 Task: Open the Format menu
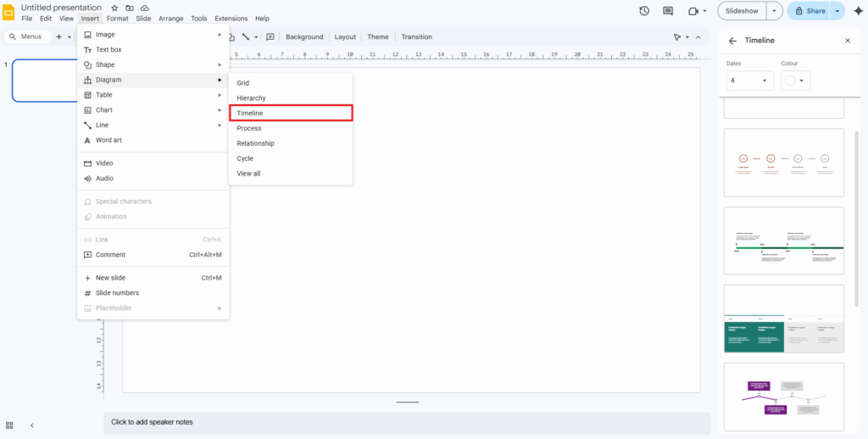[x=118, y=19]
